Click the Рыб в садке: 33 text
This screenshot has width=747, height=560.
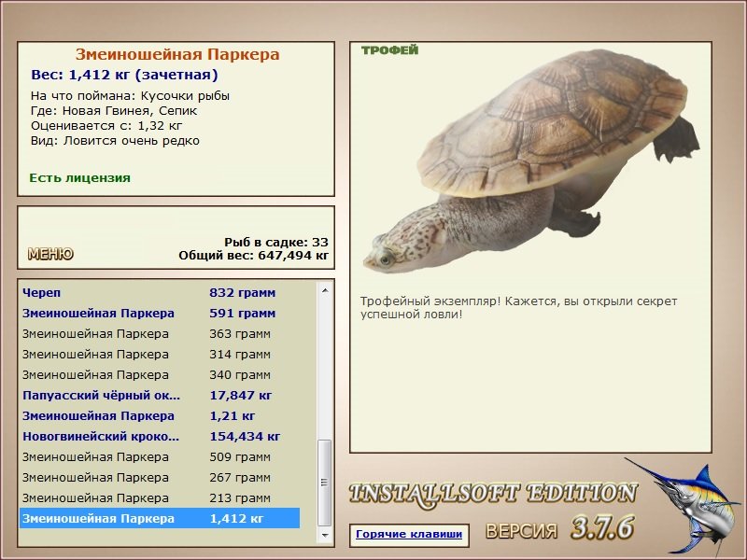tap(276, 243)
